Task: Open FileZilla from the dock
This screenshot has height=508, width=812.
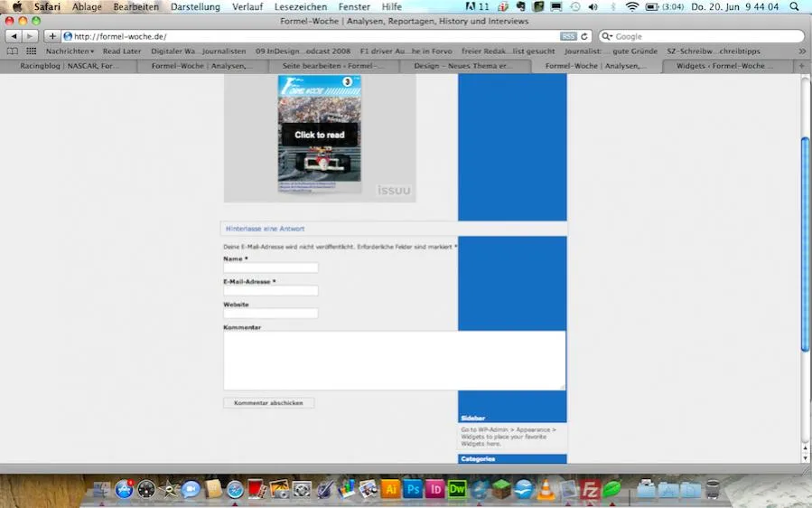Action: pos(589,489)
